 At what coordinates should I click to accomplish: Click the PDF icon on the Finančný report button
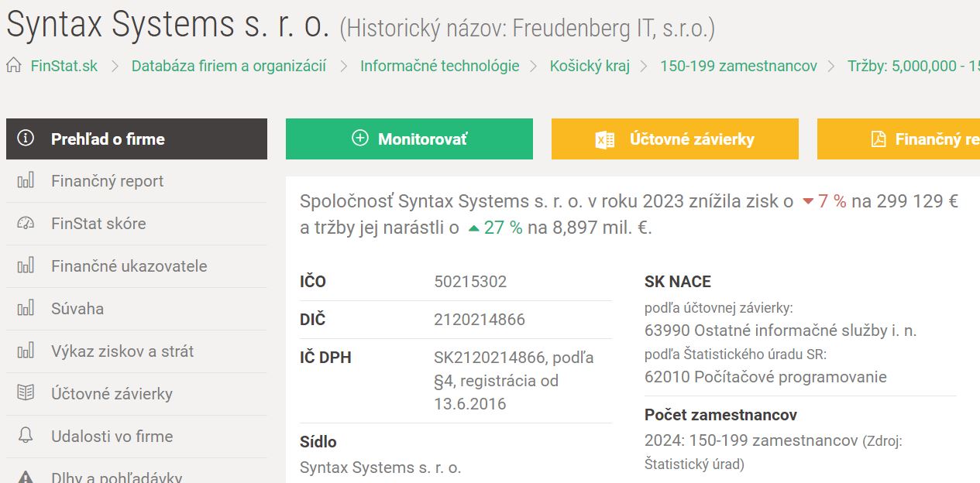click(878, 139)
